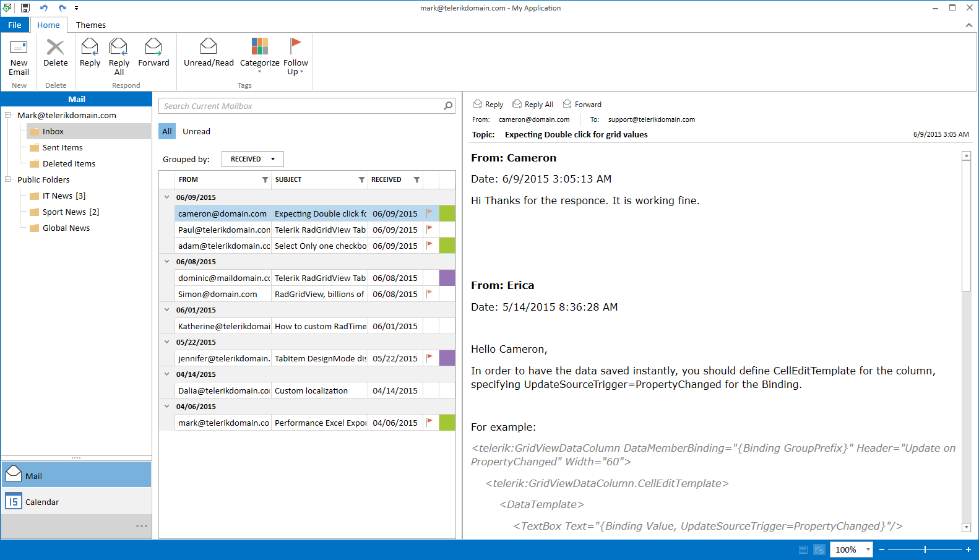Click the purple category swatch on dominic@maildomain row

pos(447,278)
